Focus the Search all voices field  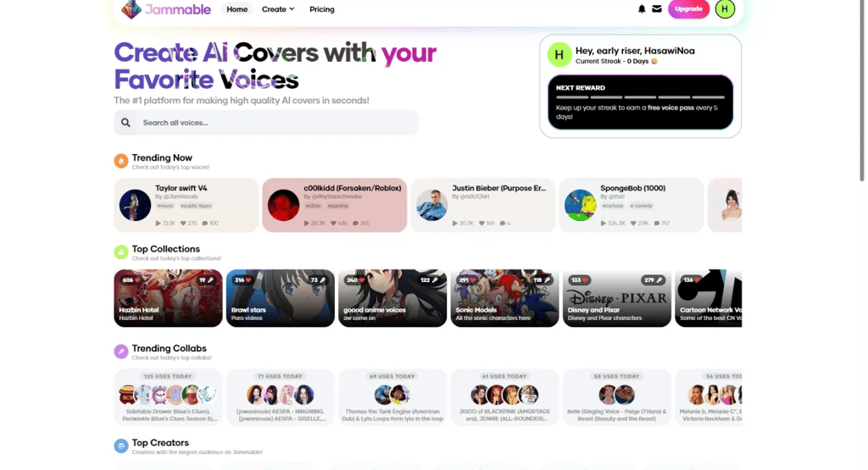(265, 123)
